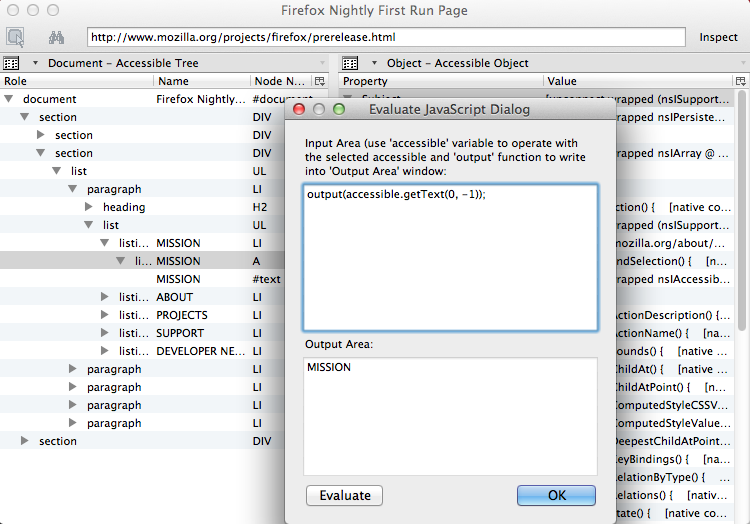This screenshot has height=524, width=750.
Task: Expand the SUPPORT listitem node
Action: pyautogui.click(x=104, y=333)
